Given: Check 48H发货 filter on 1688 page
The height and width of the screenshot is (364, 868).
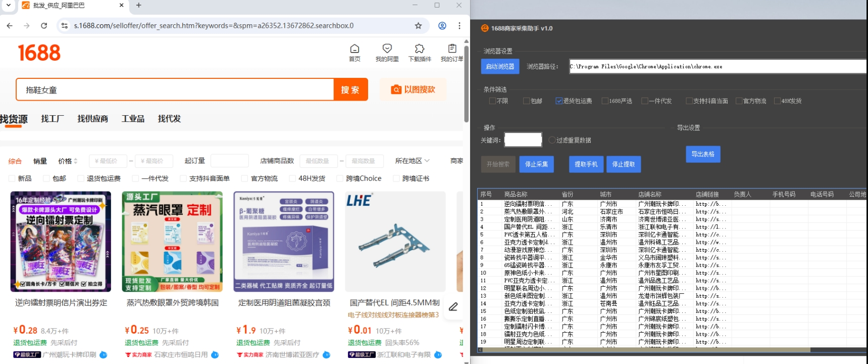Looking at the screenshot, I should 292,178.
